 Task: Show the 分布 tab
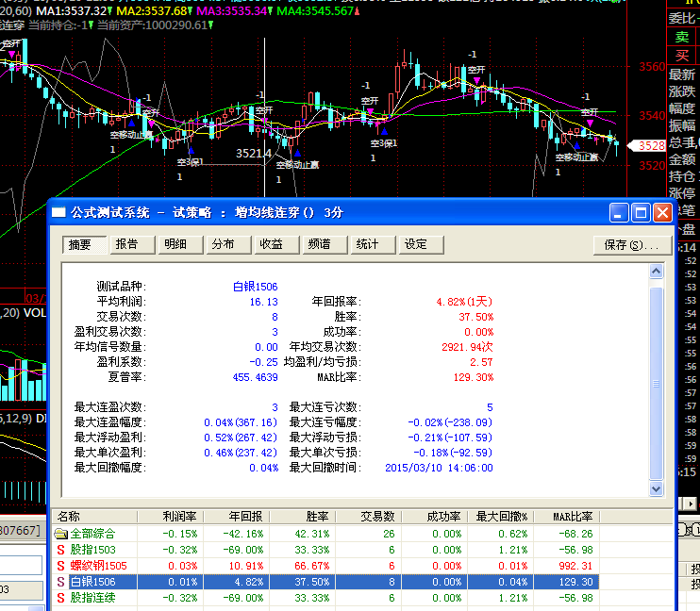tap(228, 244)
